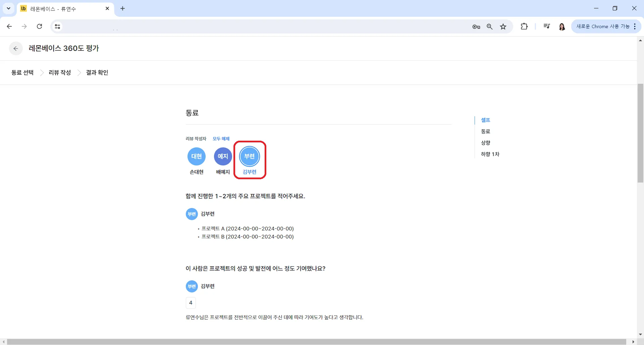Go to the 결과 확인 step
This screenshot has width=644, height=345.
click(x=97, y=73)
